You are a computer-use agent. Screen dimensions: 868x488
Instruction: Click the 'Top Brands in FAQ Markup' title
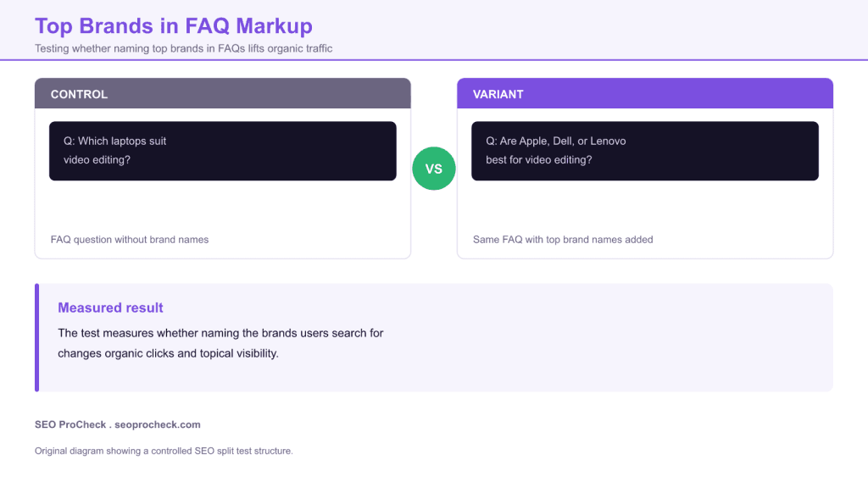pos(174,26)
